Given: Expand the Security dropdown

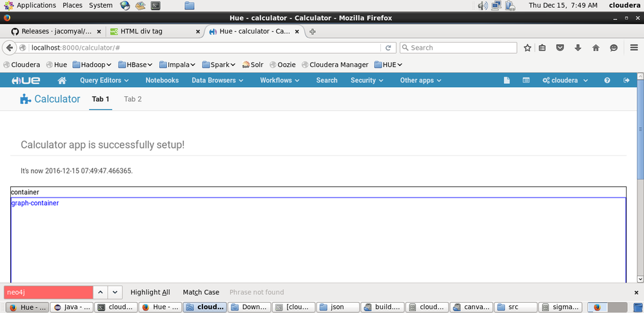Looking at the screenshot, I should click(x=367, y=80).
